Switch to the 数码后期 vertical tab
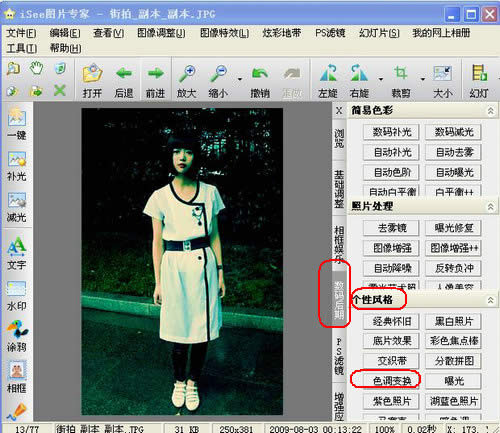The image size is (500, 433). tap(339, 300)
